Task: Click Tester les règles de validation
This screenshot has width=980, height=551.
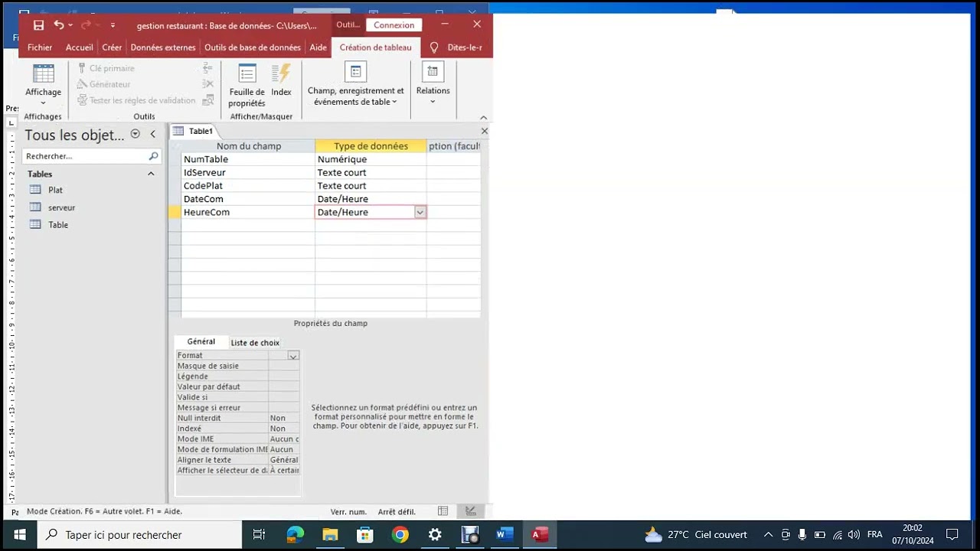Action: click(136, 100)
